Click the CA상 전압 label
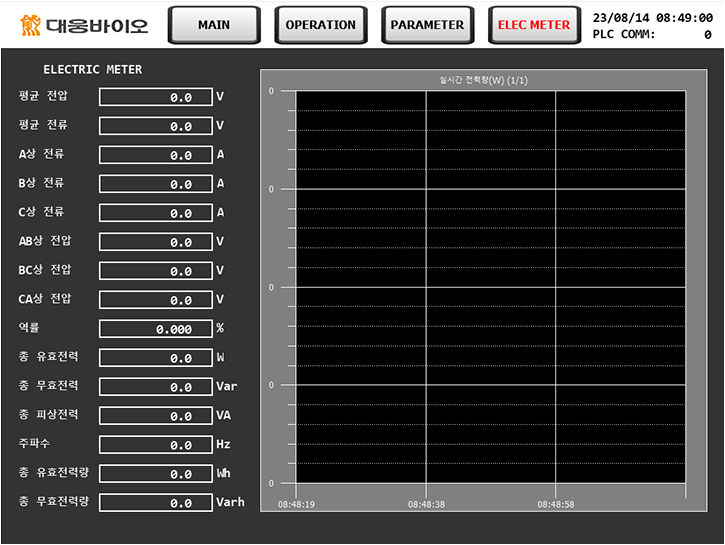 [x=45, y=299]
